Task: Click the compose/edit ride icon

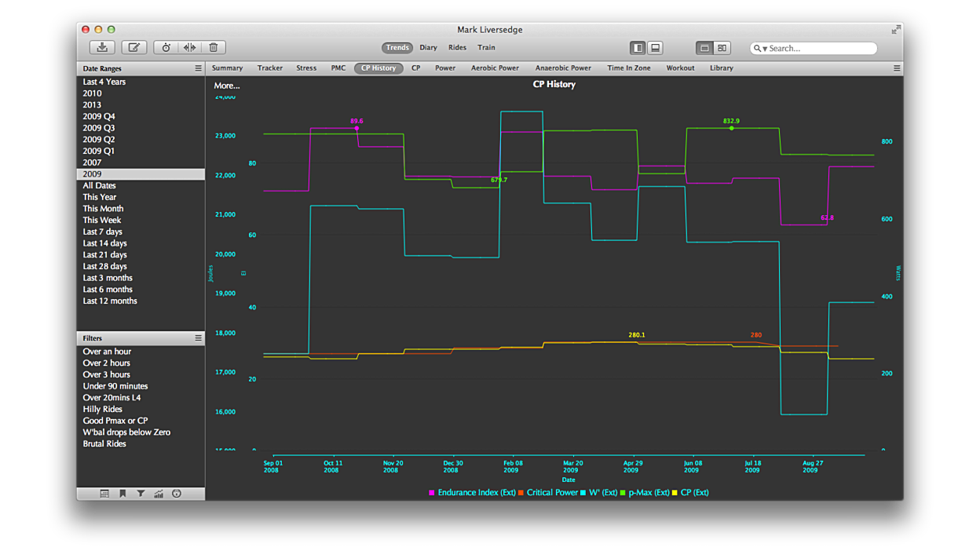Action: coord(134,48)
